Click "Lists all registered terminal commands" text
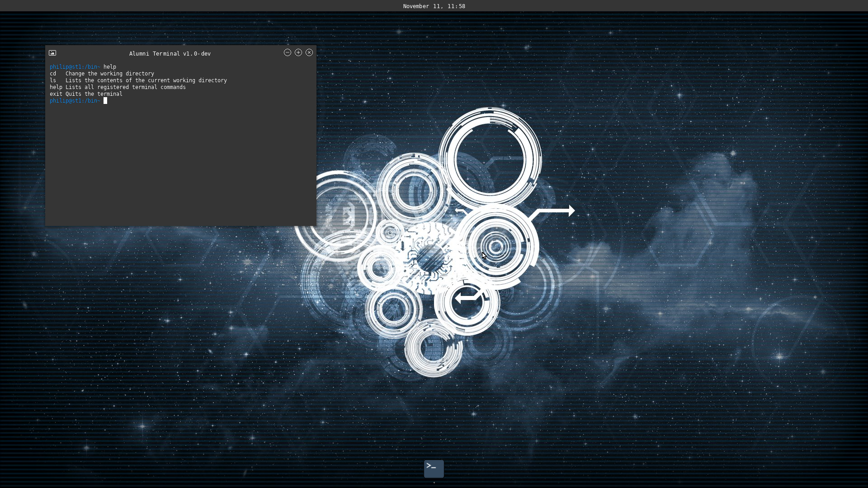 pos(126,87)
